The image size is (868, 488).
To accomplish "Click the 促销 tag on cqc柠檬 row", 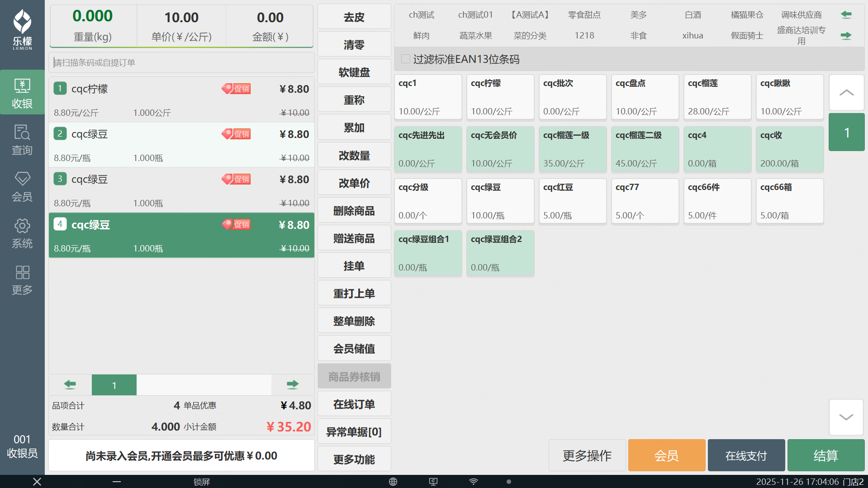I will click(x=236, y=89).
